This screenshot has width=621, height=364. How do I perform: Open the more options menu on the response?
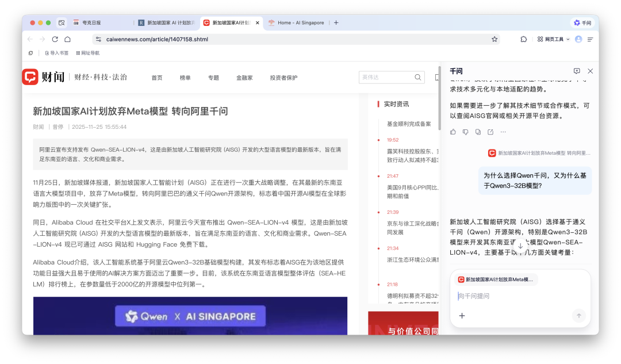tap(503, 132)
